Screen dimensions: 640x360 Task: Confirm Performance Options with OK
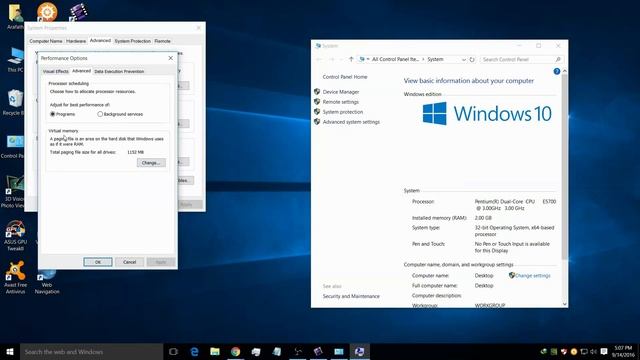(98, 262)
